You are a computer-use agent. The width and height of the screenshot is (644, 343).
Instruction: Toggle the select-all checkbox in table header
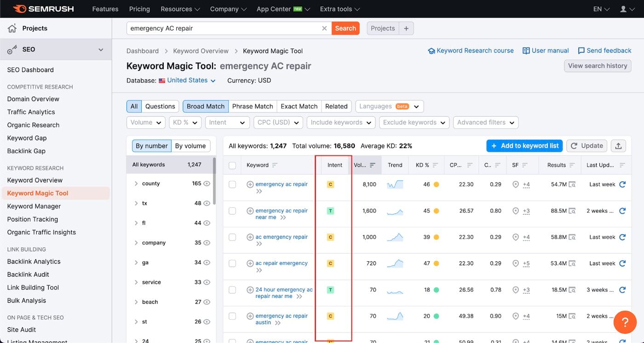[x=232, y=165]
